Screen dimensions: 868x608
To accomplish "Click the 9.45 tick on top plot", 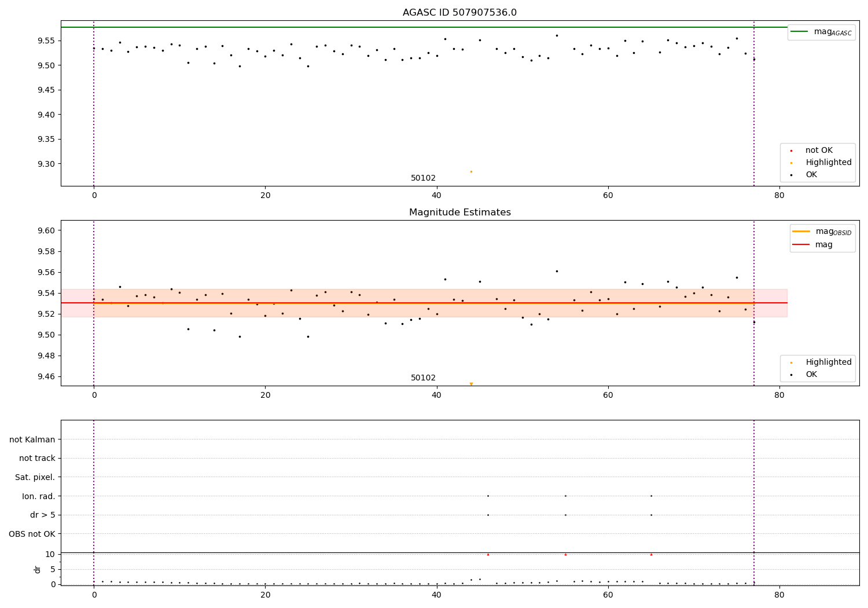I will pos(45,90).
